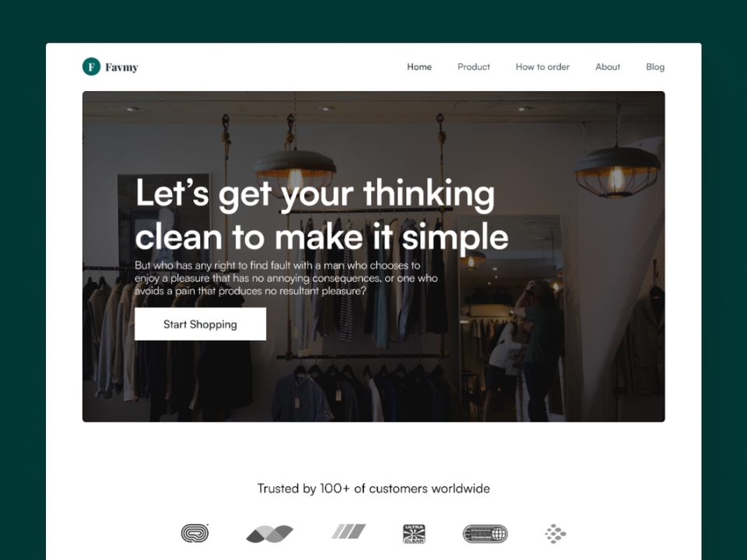Click the Favmy brand name text
The image size is (747, 560).
(x=122, y=67)
